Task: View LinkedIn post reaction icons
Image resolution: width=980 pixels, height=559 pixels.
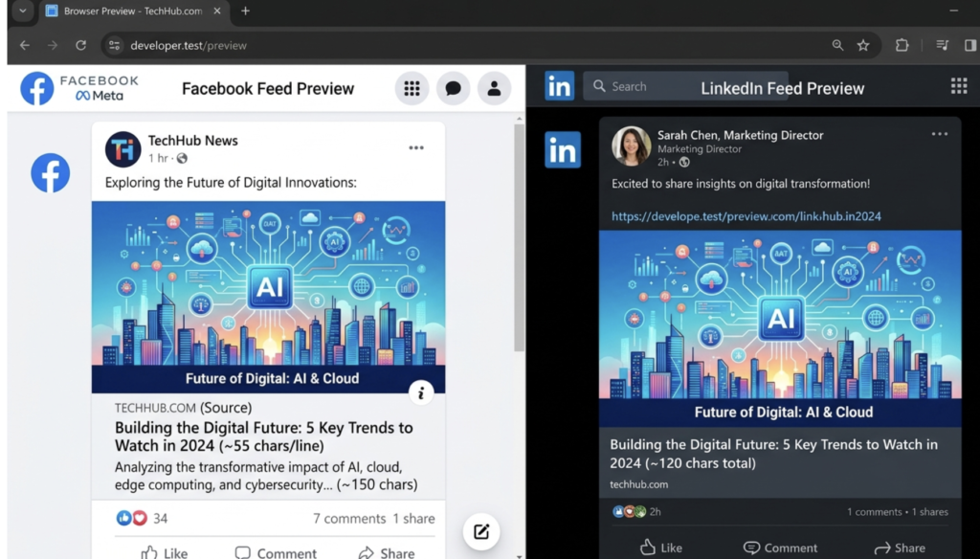Action: [629, 511]
